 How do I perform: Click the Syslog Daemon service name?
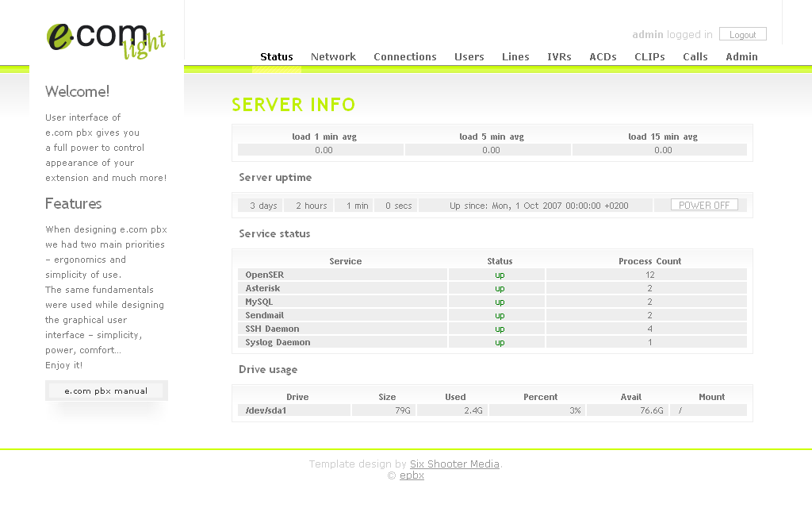click(x=278, y=342)
